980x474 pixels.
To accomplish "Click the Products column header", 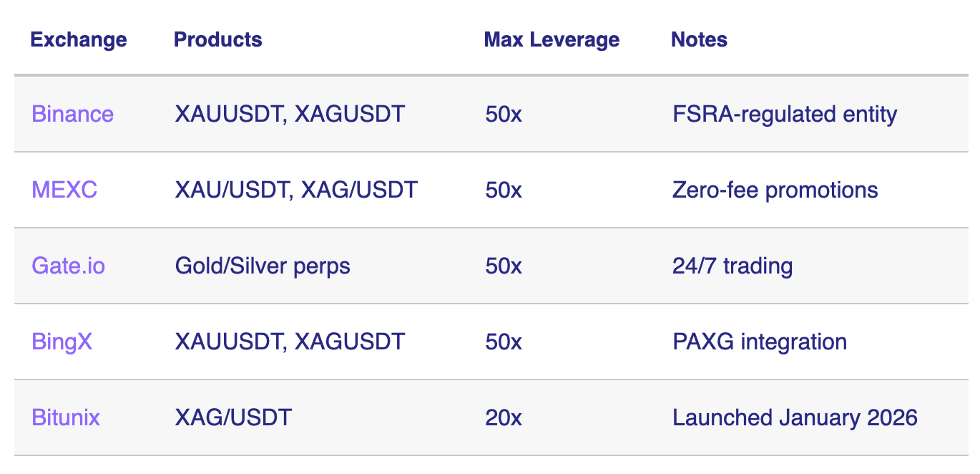I will (218, 39).
